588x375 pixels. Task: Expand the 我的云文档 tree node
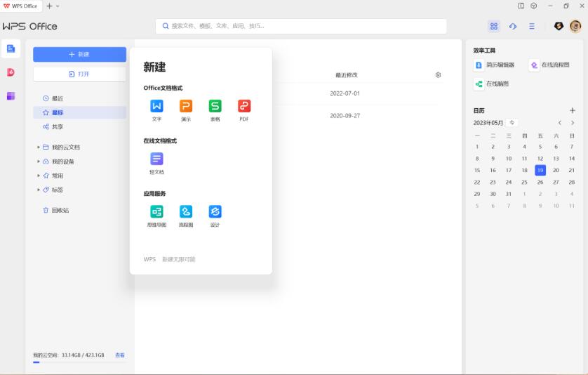point(39,147)
